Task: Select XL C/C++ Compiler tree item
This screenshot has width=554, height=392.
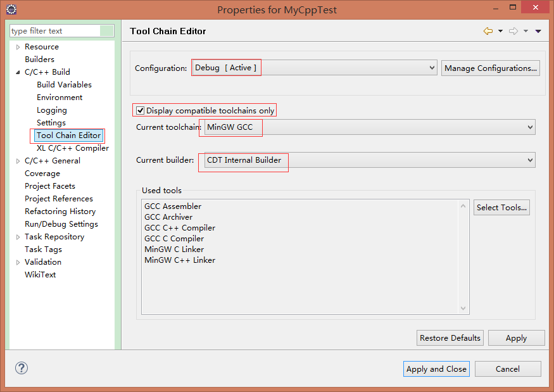Action: pos(73,148)
